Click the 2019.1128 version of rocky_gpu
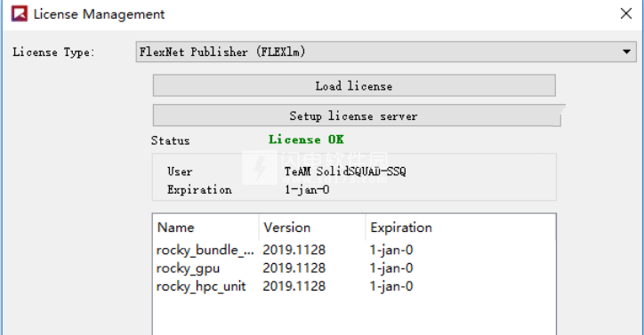Screen dimensions: 644x335 (294, 268)
